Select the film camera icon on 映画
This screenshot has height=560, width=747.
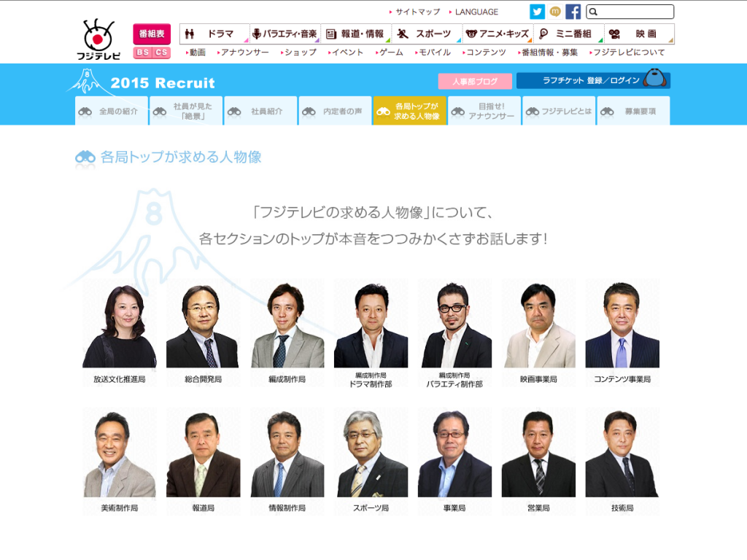[x=613, y=33]
